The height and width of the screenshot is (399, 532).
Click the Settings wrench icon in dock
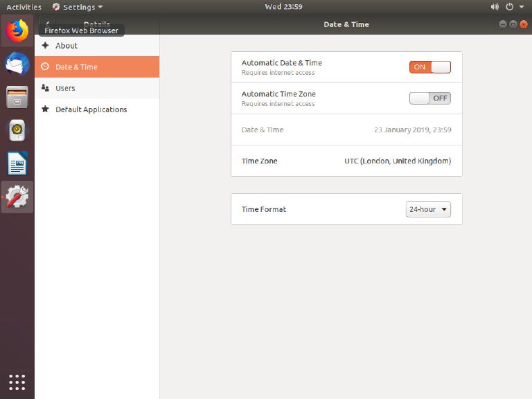17,197
